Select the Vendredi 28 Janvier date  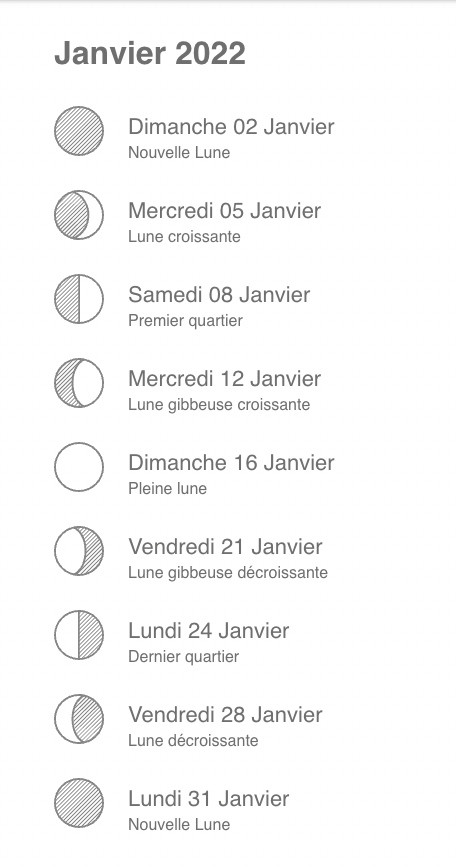point(225,715)
